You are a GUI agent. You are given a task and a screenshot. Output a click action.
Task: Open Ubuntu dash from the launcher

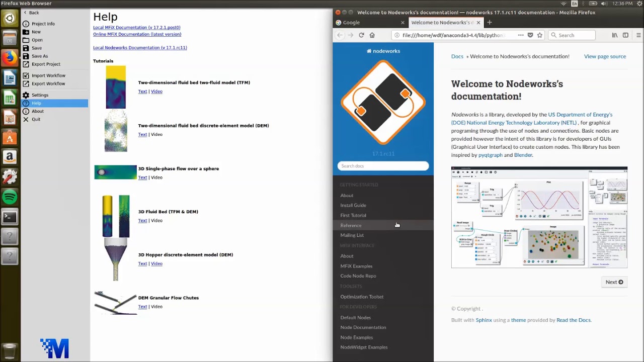point(10,19)
